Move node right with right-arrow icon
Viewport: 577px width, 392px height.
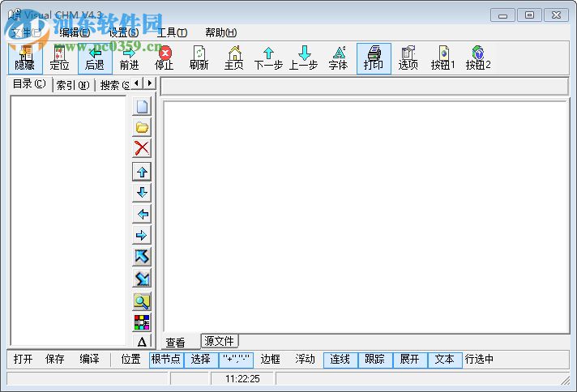[142, 236]
